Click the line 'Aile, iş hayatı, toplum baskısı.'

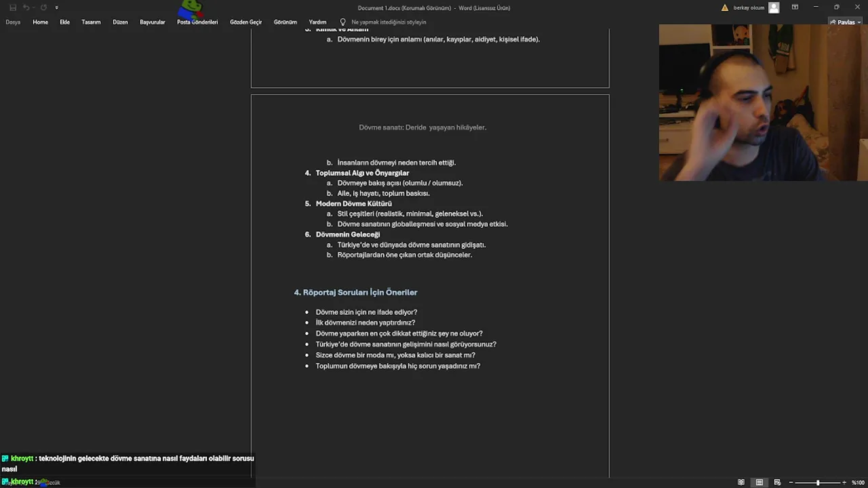383,193
